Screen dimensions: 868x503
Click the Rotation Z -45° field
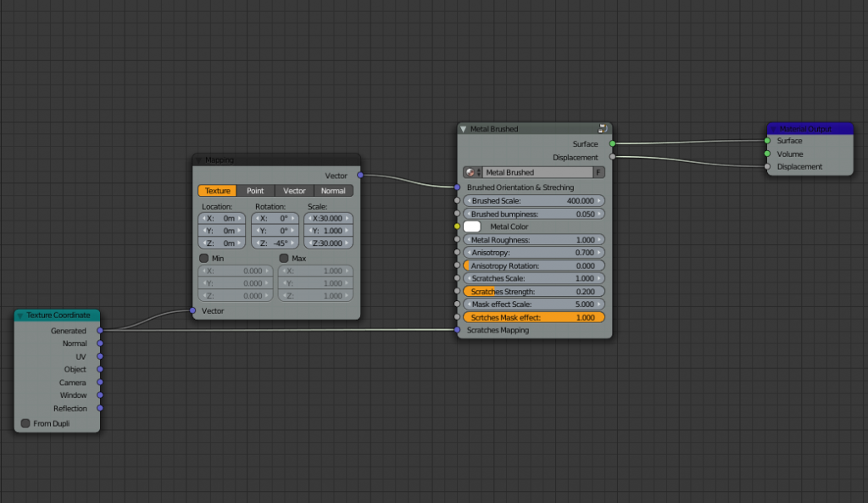(x=275, y=243)
